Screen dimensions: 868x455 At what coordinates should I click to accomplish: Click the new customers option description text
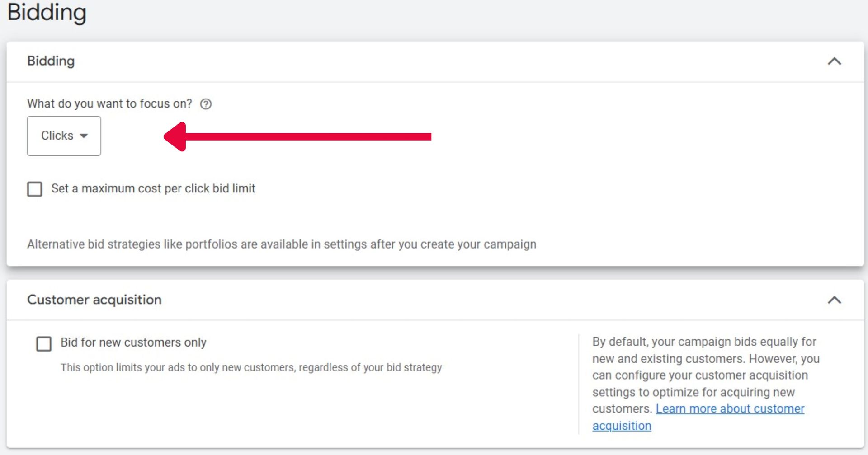coord(251,367)
